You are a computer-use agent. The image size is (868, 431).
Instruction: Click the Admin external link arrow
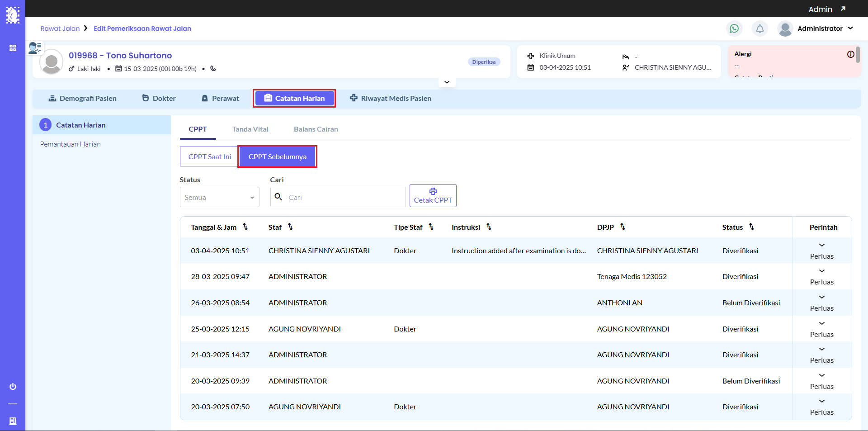pyautogui.click(x=843, y=9)
